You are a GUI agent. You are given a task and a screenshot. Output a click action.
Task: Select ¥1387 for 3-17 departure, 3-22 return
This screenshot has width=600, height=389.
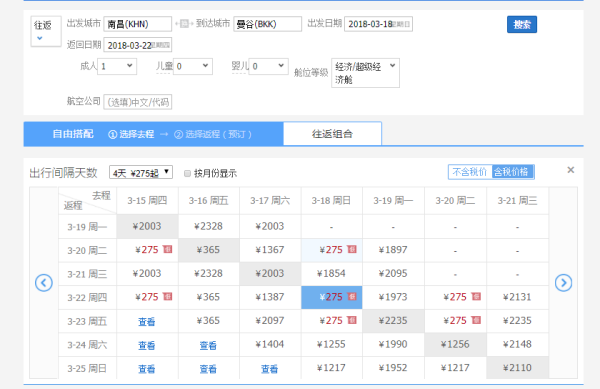(270, 297)
